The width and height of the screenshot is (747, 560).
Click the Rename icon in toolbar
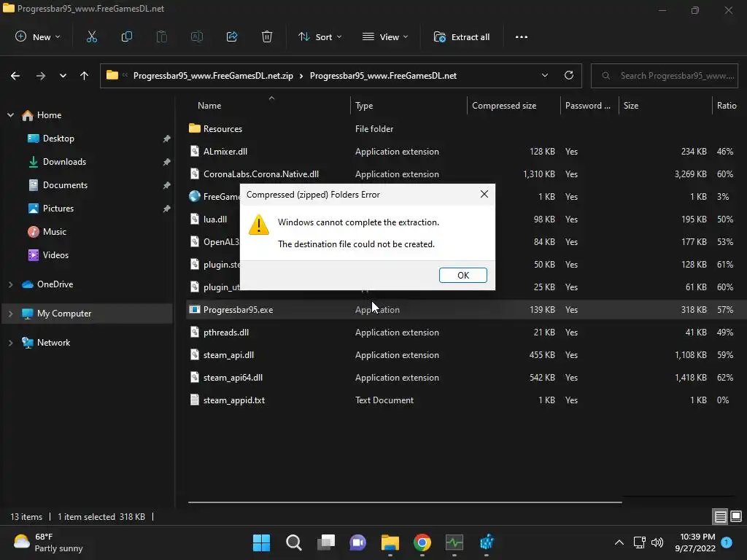[197, 36]
